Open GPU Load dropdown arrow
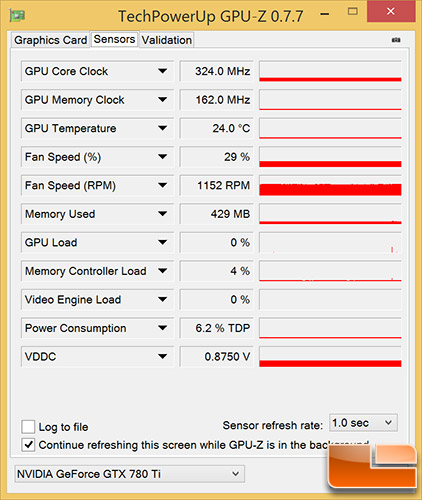Image resolution: width=422 pixels, height=500 pixels. point(163,242)
